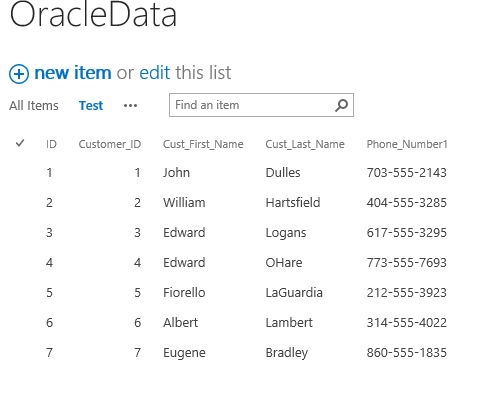The width and height of the screenshot is (495, 400).
Task: Open the Cust_Last_Name column header menu
Action: pyautogui.click(x=305, y=144)
